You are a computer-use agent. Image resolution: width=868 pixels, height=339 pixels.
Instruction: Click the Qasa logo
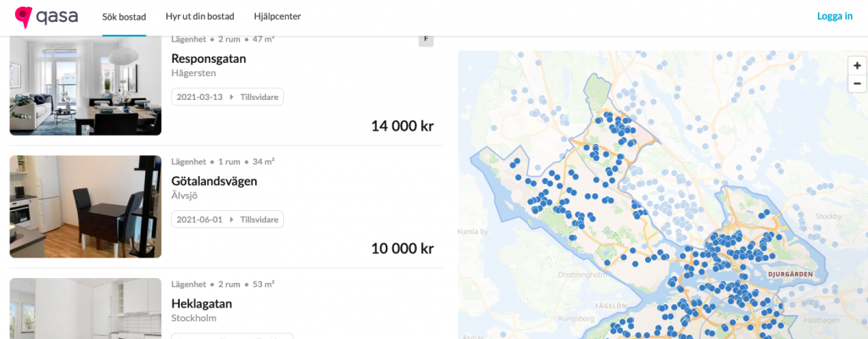point(47,17)
